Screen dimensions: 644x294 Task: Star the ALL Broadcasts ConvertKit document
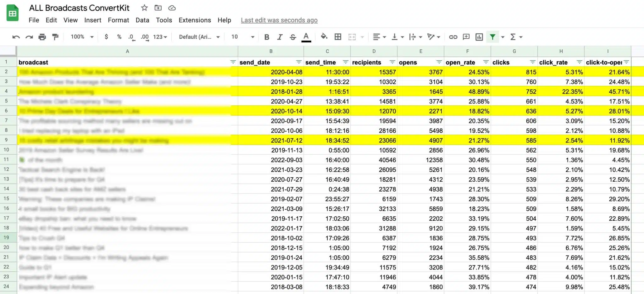tap(144, 8)
